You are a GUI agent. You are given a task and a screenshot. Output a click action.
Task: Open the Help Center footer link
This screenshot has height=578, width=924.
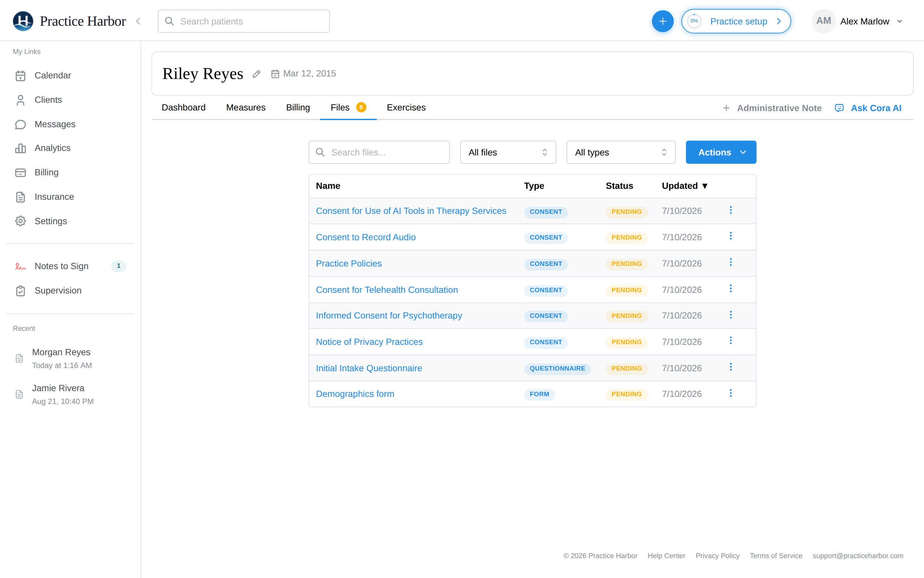click(x=666, y=556)
